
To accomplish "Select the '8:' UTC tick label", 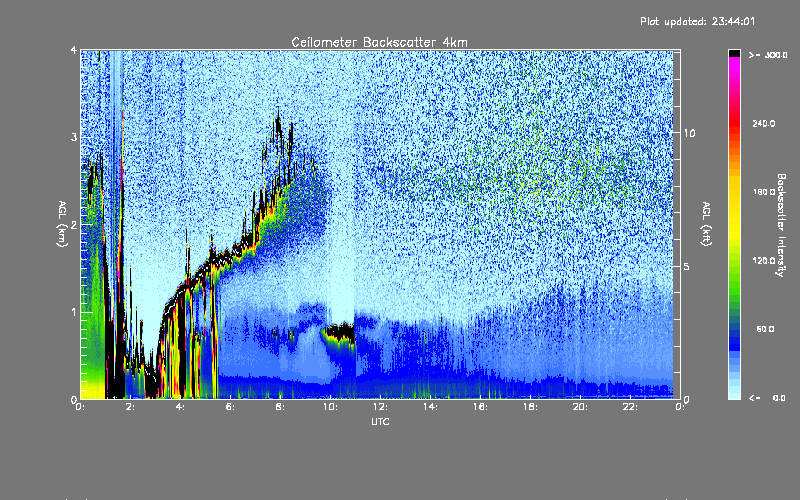I will (x=281, y=407).
